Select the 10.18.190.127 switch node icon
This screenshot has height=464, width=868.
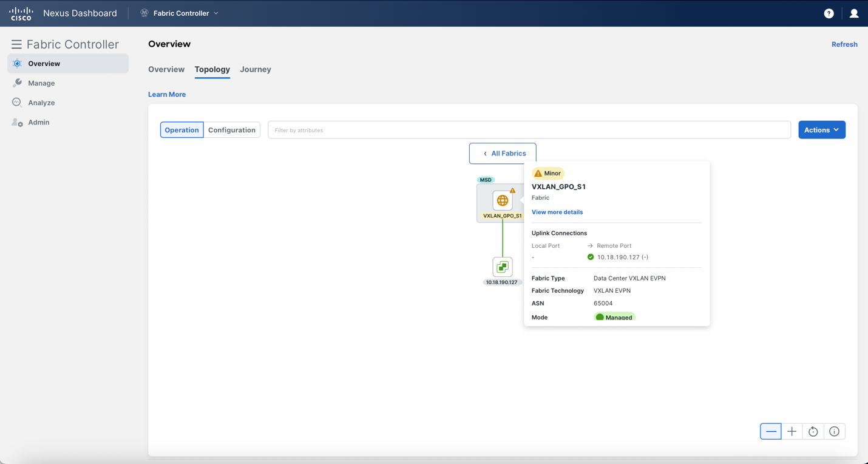pyautogui.click(x=503, y=267)
